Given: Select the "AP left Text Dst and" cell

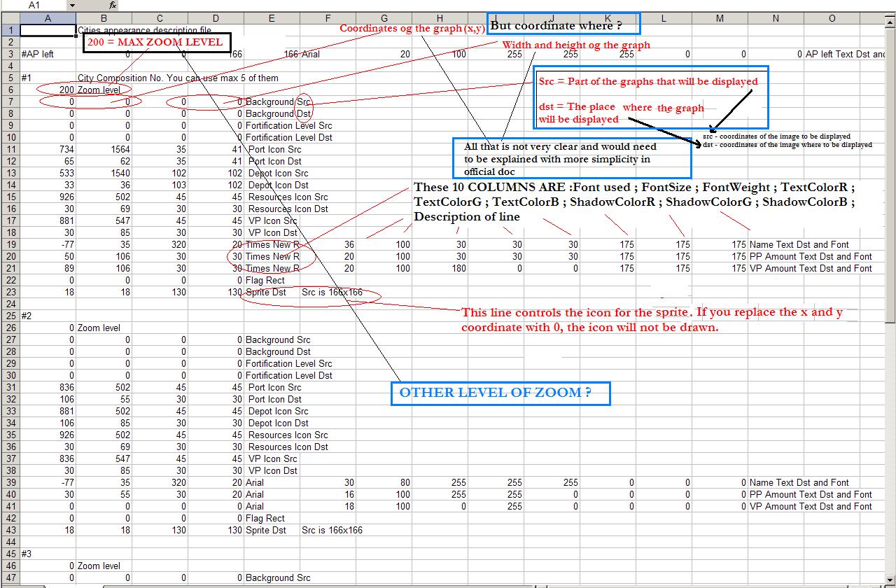Looking at the screenshot, I should click(x=846, y=54).
